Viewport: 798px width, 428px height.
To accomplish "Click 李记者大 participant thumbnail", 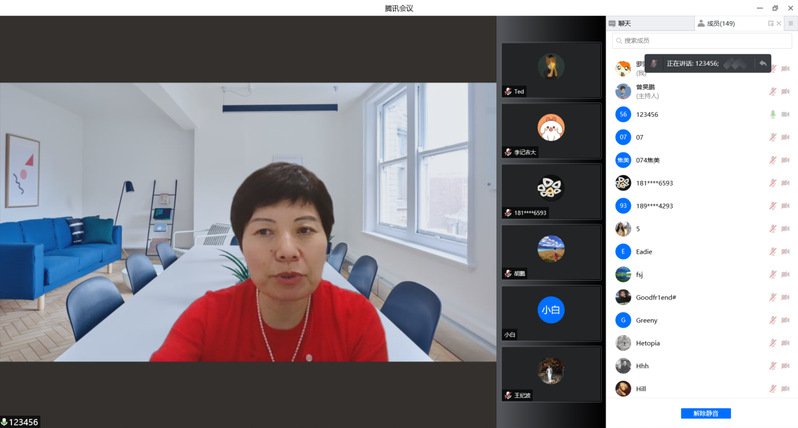I will [550, 130].
